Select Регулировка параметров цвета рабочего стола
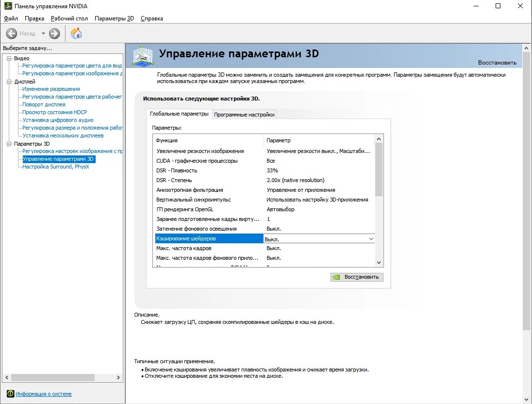The image size is (532, 404). pyautogui.click(x=72, y=97)
